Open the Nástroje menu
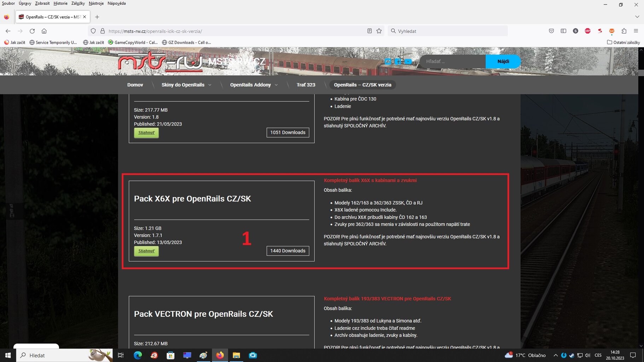 [x=96, y=3]
